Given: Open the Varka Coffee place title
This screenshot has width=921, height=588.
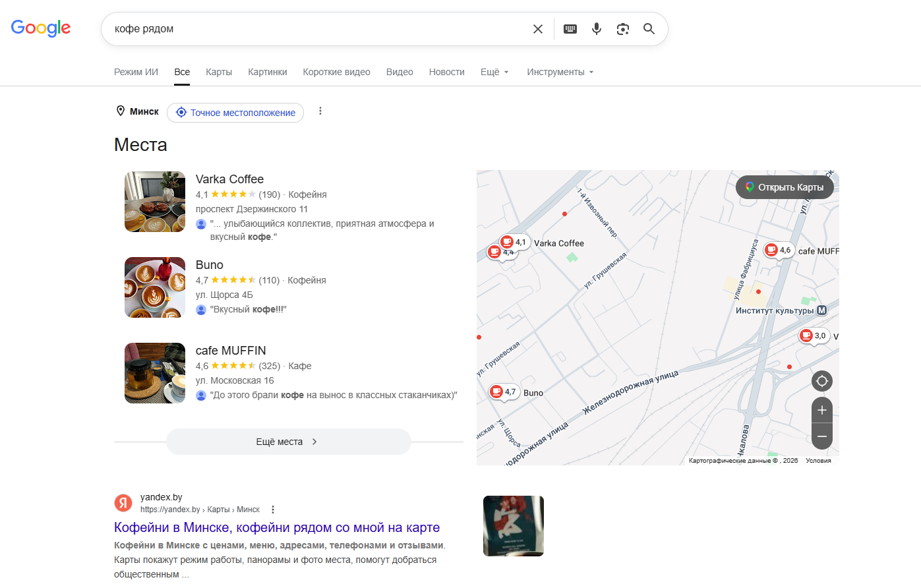Looking at the screenshot, I should coord(229,179).
